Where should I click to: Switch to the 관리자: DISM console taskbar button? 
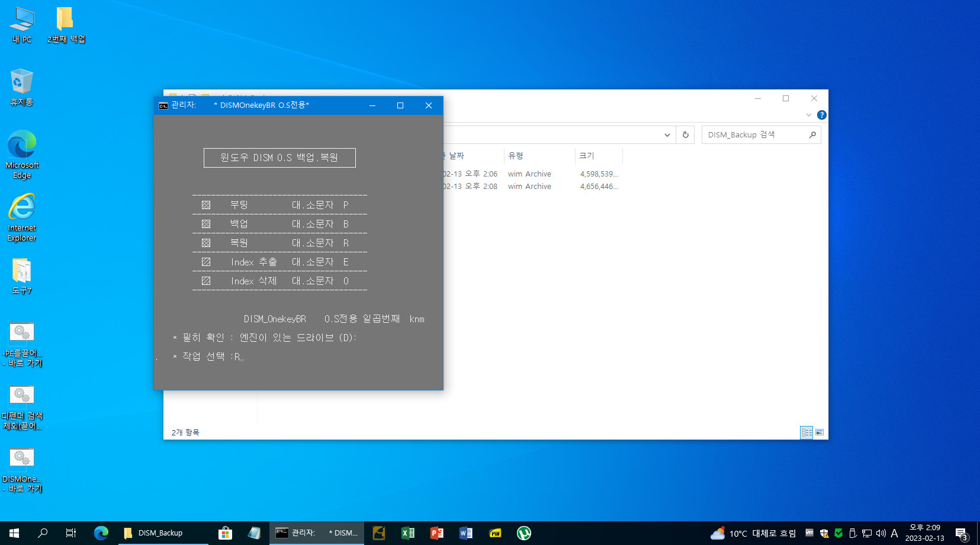(317, 533)
